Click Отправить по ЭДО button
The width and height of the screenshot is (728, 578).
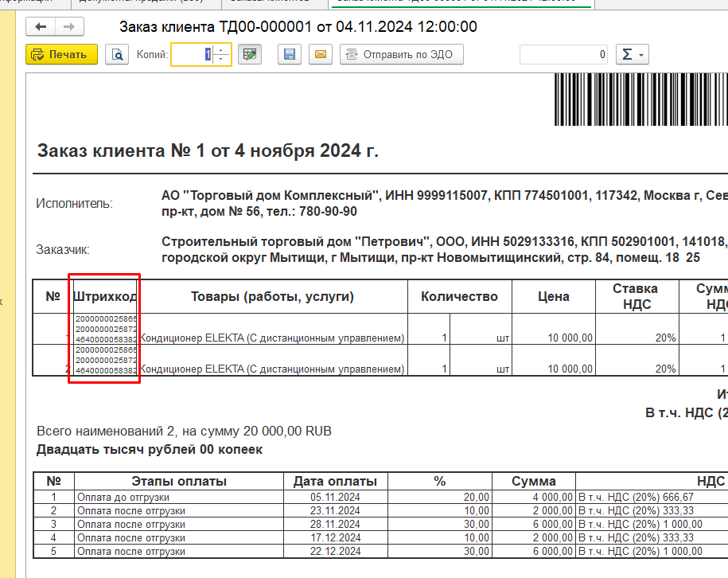pyautogui.click(x=402, y=54)
